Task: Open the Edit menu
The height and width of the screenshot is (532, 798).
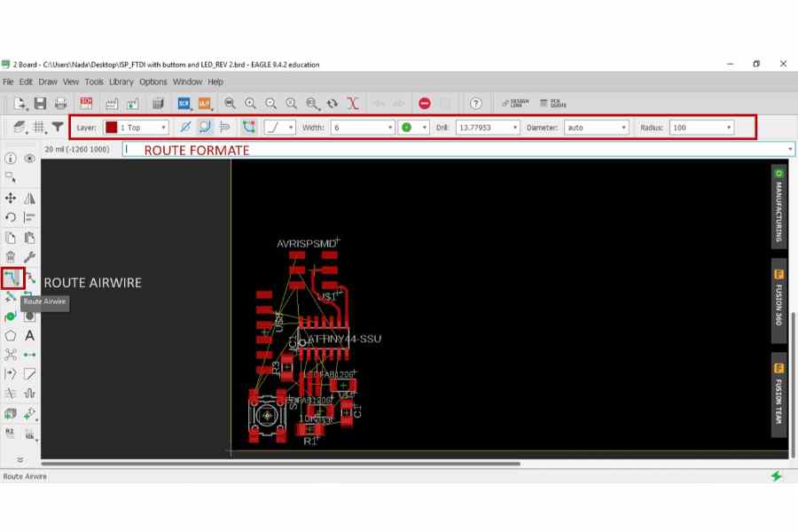Action: click(26, 82)
